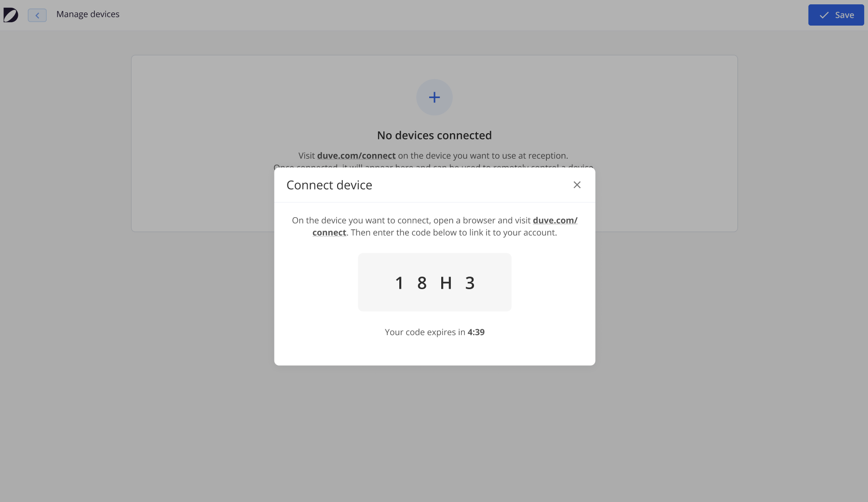Click the Connect device dialog title

coord(329,185)
